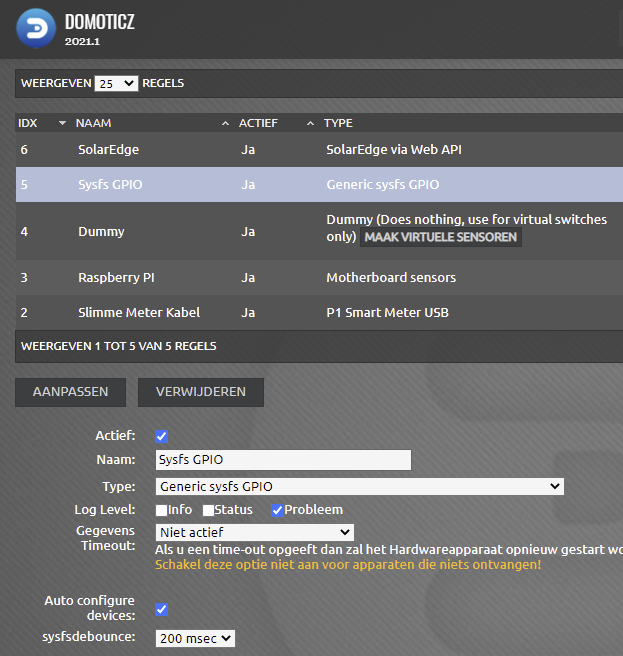Click 'Generic sysfs GPIO' type cell in table
This screenshot has width=623, height=656.
pos(383,184)
